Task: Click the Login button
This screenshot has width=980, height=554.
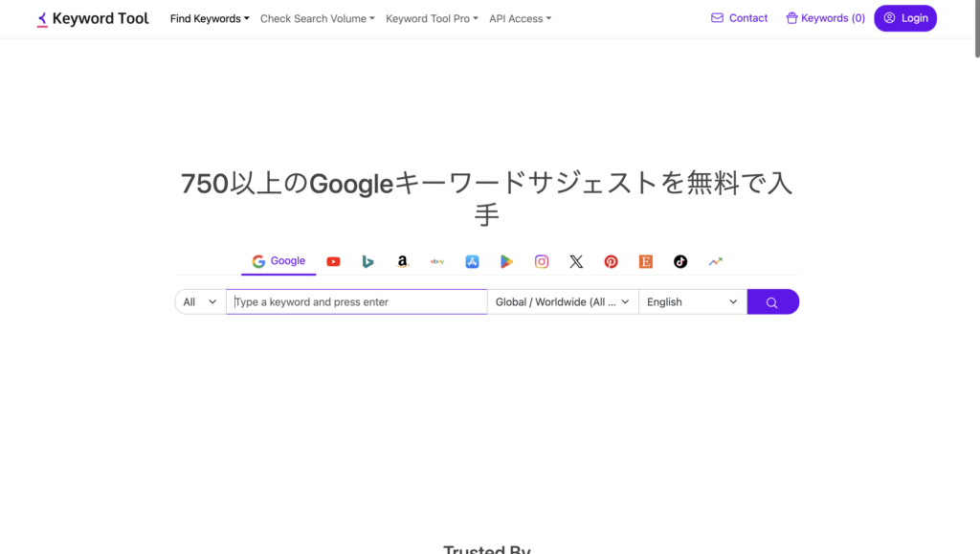Action: tap(905, 18)
